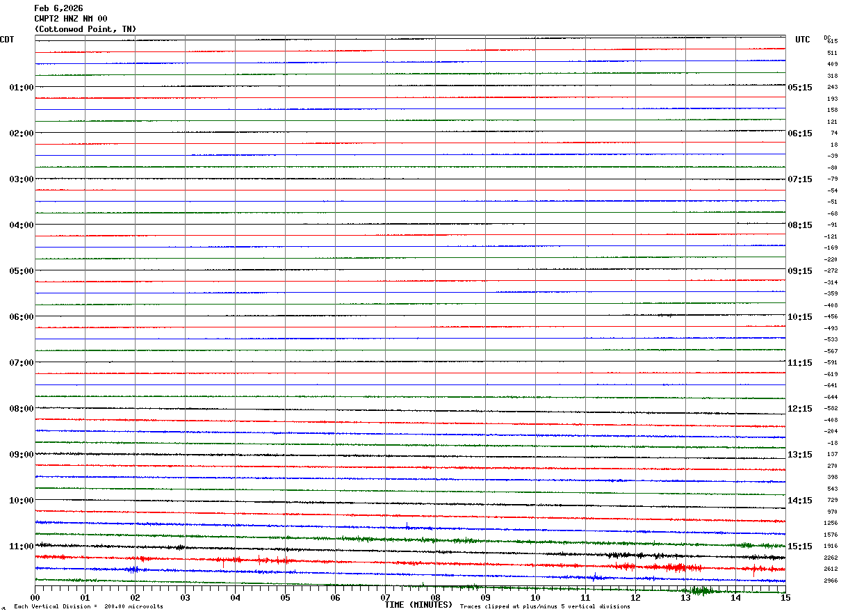Click the CDT time label '10:00'
Viewport: 841px width, 616px height.
[21, 501]
